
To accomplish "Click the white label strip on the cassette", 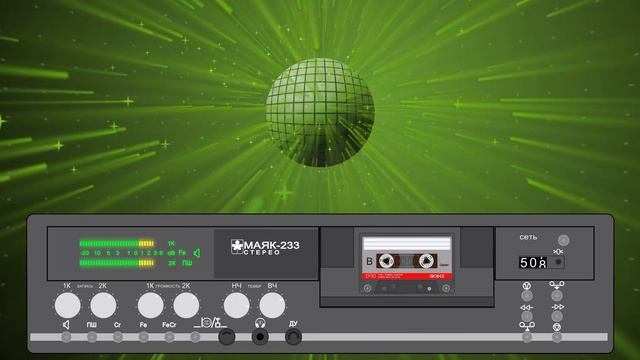I will click(407, 244).
